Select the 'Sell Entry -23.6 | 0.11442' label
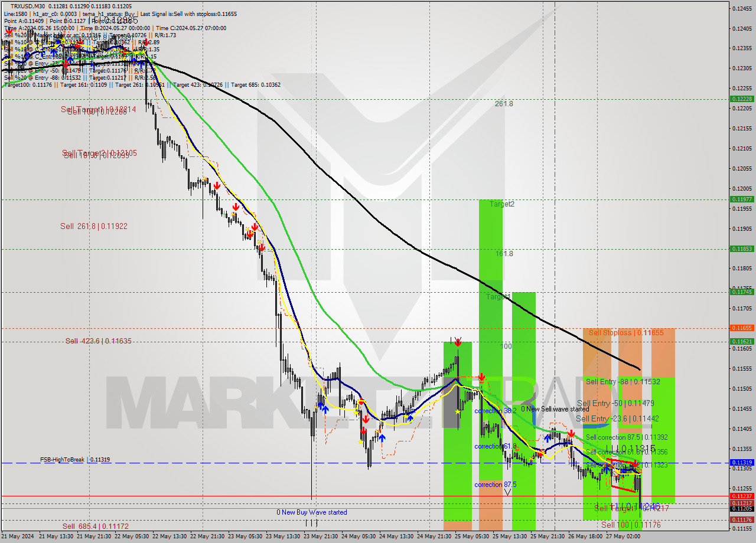The height and width of the screenshot is (543, 756). 617,418
